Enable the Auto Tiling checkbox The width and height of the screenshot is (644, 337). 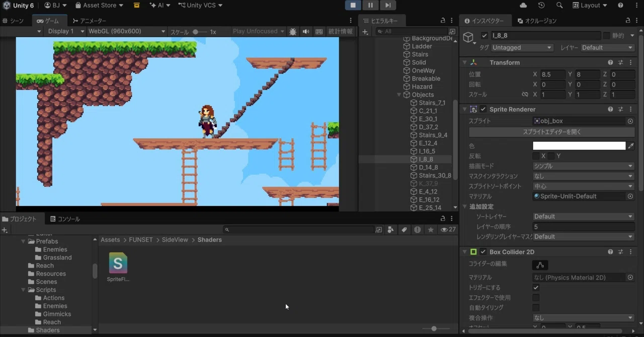[536, 308]
